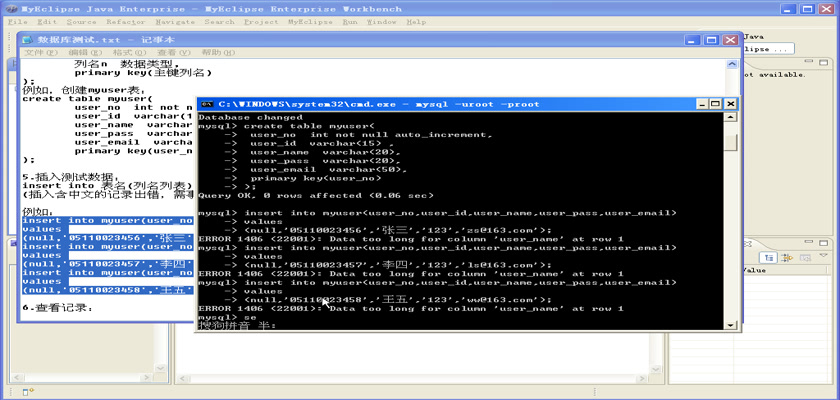Click '05110023457' highlighted line in Notepad

pos(107,264)
